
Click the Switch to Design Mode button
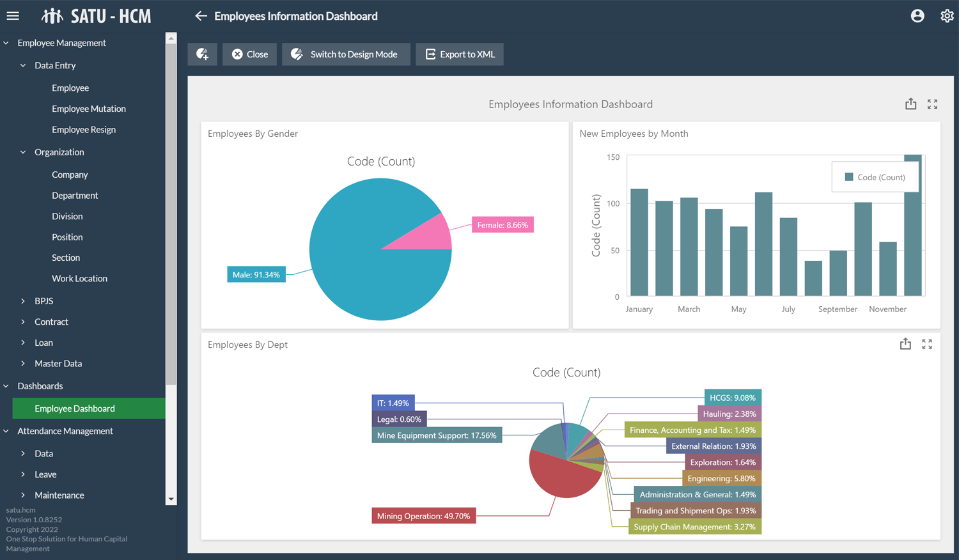click(346, 54)
